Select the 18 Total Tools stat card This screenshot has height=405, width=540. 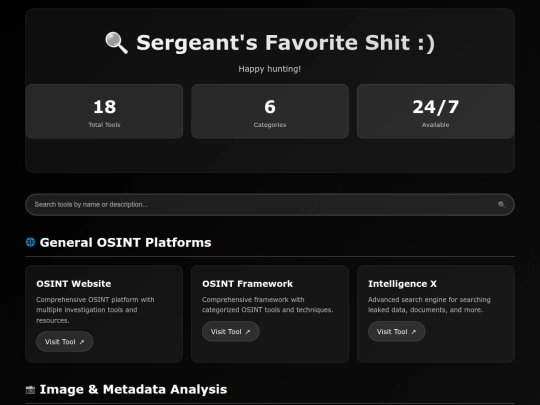104,111
